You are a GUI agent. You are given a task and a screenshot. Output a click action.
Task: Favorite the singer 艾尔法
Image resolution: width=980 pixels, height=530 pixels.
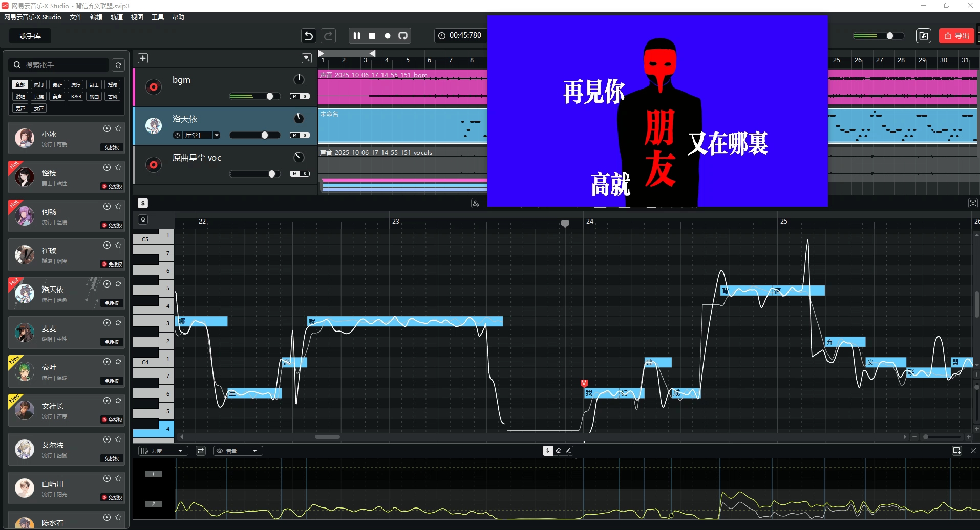(x=118, y=439)
